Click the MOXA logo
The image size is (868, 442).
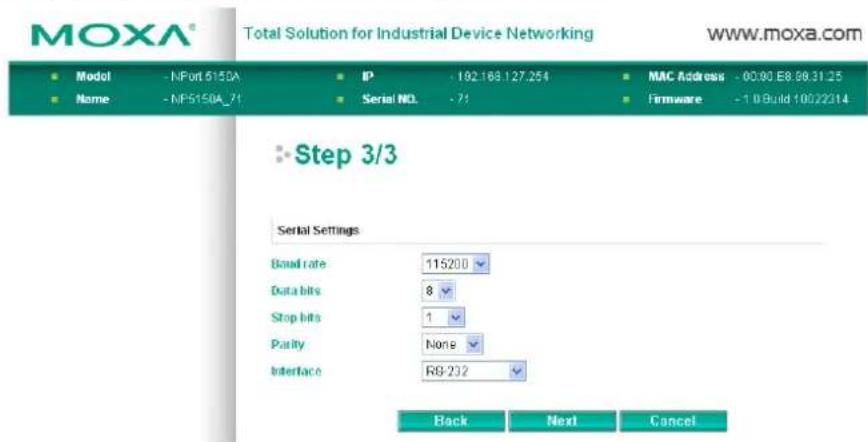click(x=111, y=35)
